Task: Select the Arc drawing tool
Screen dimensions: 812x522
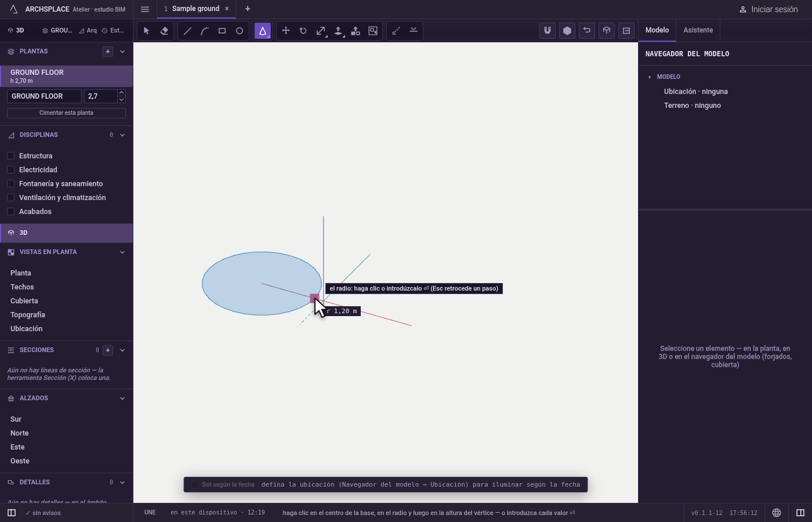Action: pos(205,31)
